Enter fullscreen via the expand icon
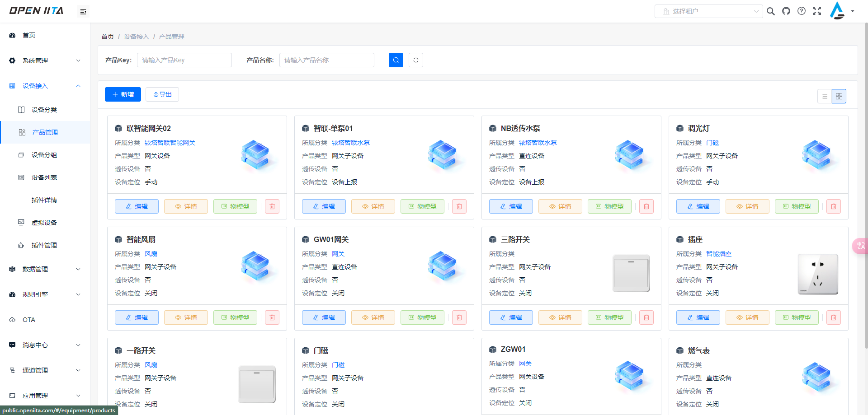The width and height of the screenshot is (868, 415). coord(817,11)
